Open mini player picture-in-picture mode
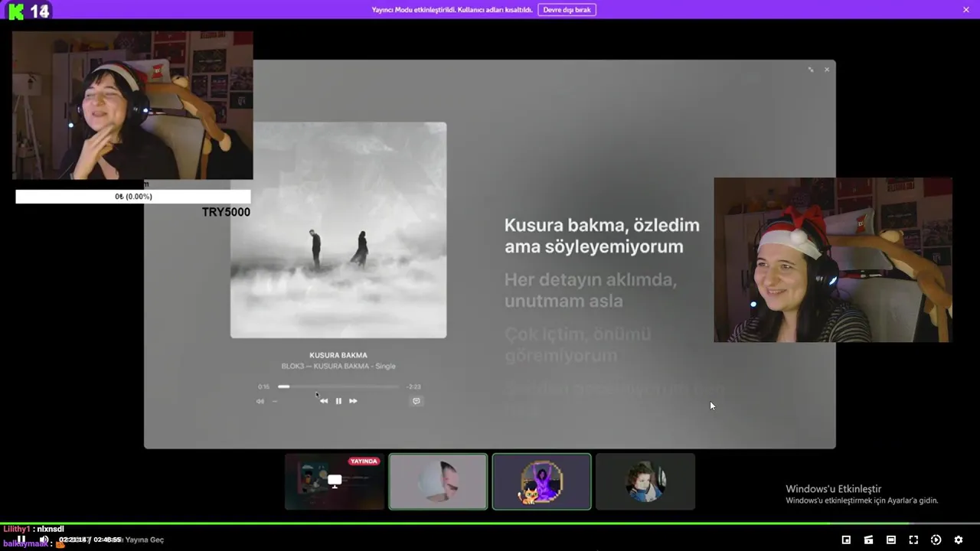The height and width of the screenshot is (551, 980). pyautogui.click(x=846, y=540)
